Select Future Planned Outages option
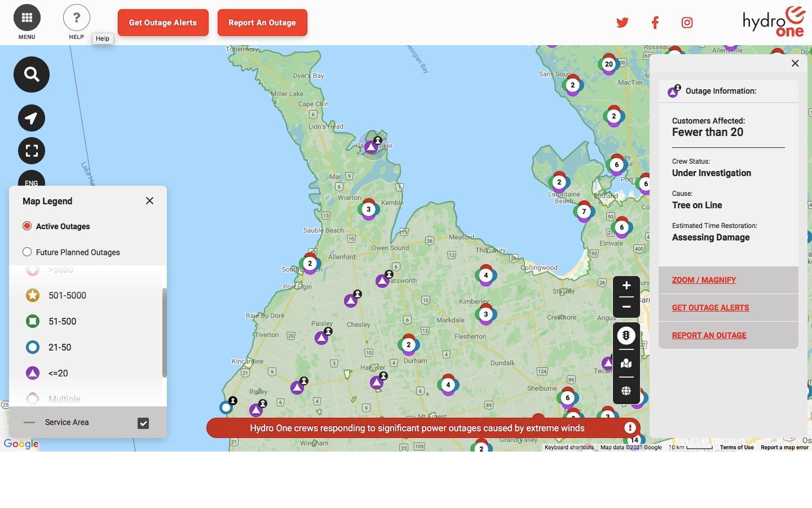The width and height of the screenshot is (812, 508). pyautogui.click(x=27, y=252)
